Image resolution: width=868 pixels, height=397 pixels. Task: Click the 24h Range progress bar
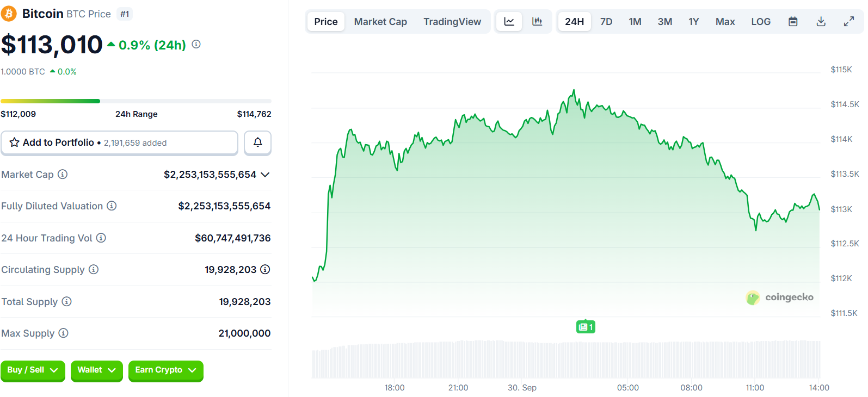[136, 101]
